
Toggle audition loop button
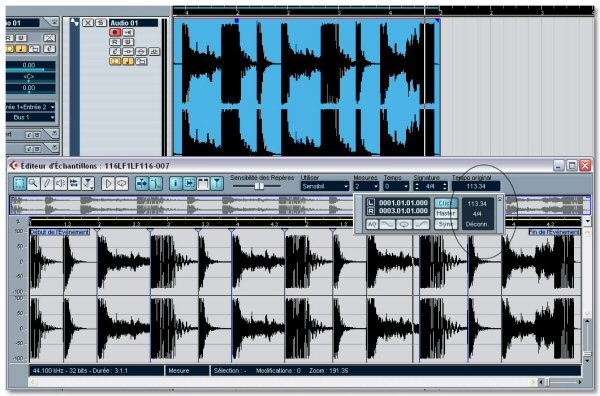click(122, 184)
